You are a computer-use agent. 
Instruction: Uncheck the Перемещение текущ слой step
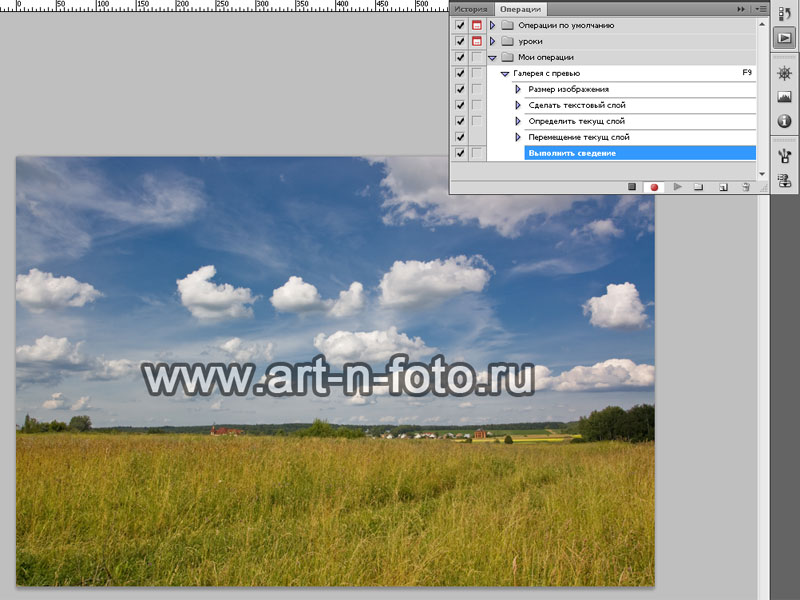[x=460, y=137]
